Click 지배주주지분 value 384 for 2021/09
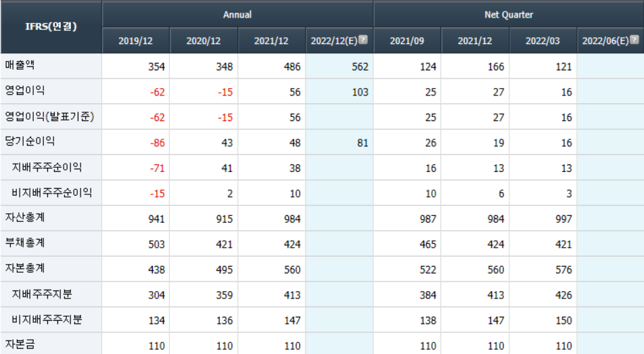 pos(428,296)
